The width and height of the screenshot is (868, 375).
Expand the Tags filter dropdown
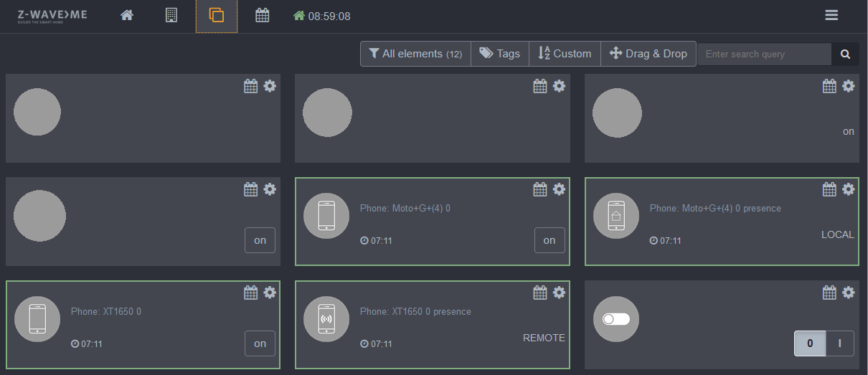[x=500, y=54]
